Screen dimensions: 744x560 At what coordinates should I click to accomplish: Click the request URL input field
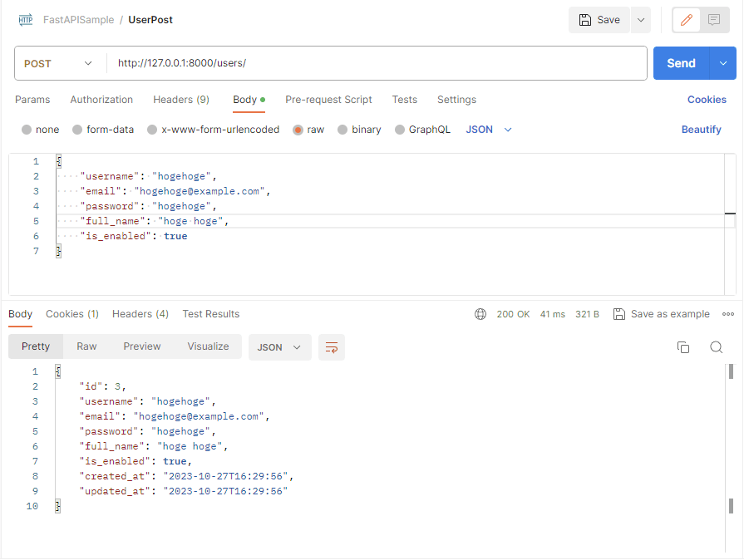(x=374, y=63)
